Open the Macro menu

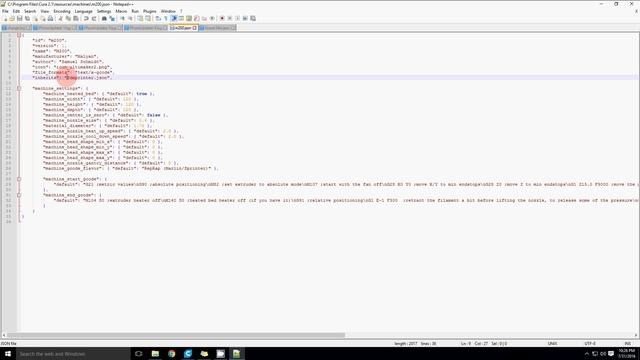pos(121,11)
